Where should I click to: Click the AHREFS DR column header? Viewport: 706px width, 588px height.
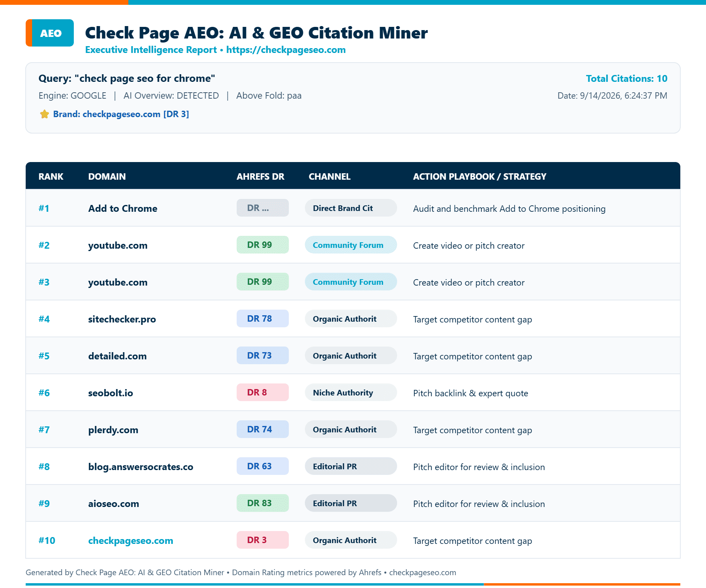[260, 176]
